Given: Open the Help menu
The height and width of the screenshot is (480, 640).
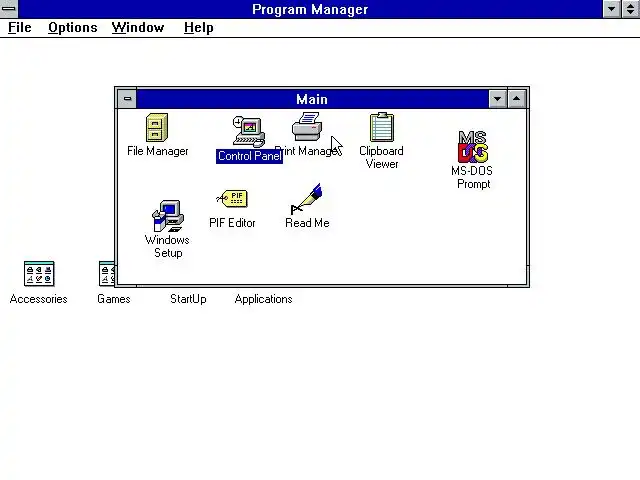Looking at the screenshot, I should (198, 28).
